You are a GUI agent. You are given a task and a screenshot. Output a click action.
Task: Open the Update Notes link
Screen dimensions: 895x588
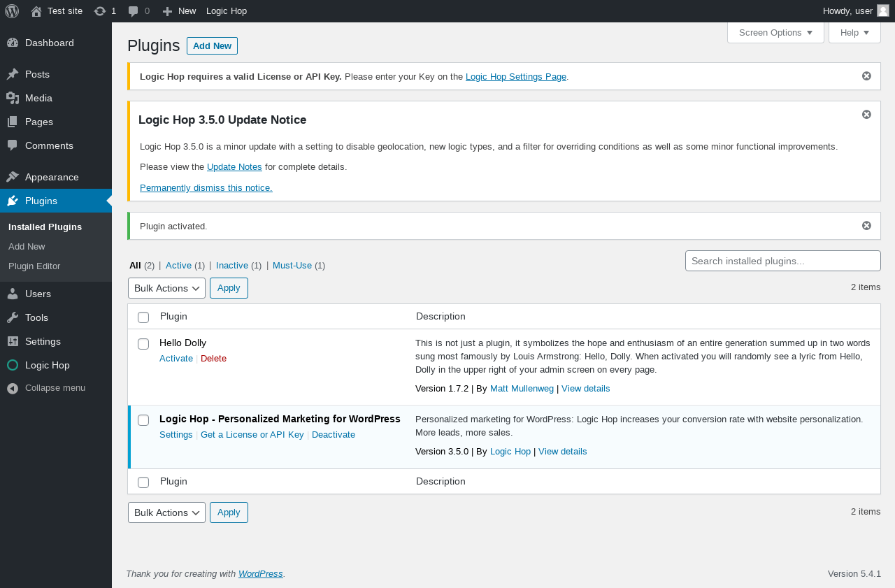[x=234, y=167]
